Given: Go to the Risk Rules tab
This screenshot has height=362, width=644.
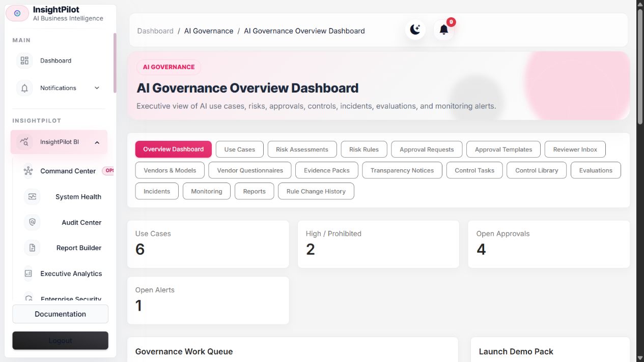Looking at the screenshot, I should [364, 149].
